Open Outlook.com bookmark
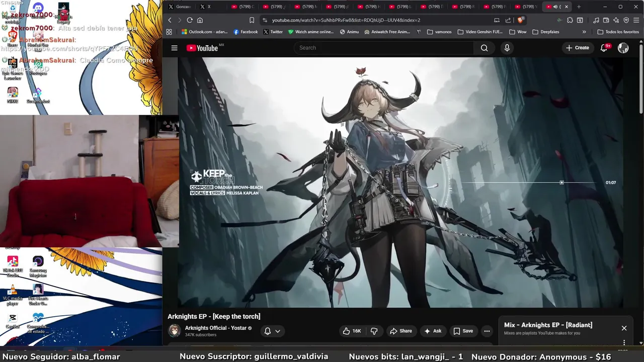This screenshot has height=362, width=644. 205,32
